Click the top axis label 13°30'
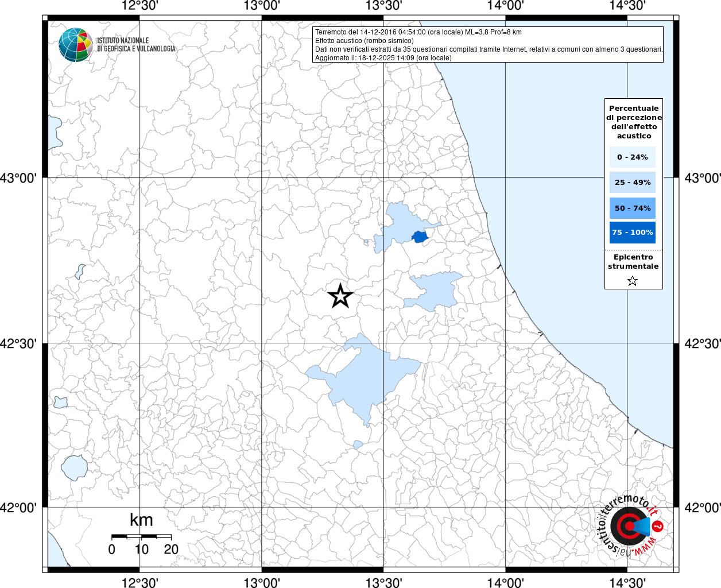The image size is (721, 588). tap(383, 6)
